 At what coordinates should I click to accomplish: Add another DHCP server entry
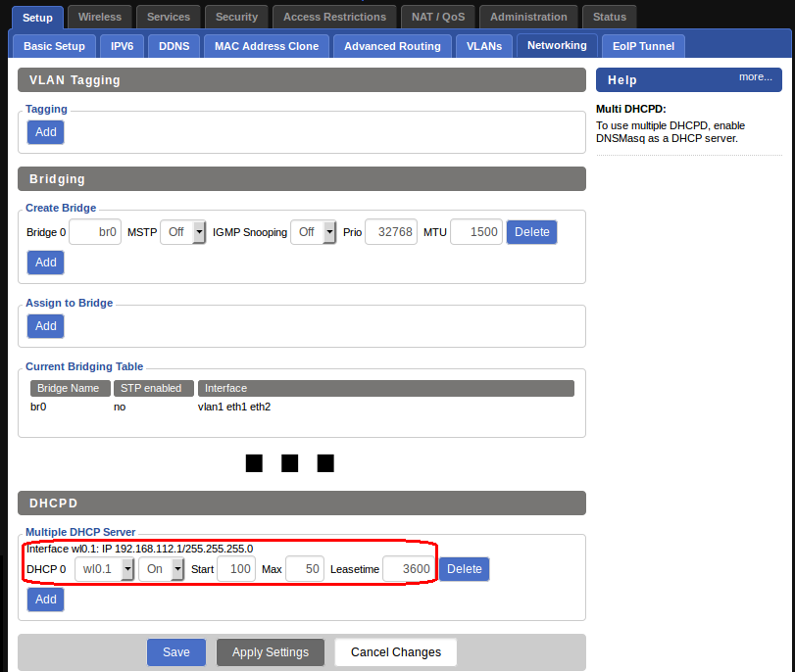pyautogui.click(x=46, y=600)
